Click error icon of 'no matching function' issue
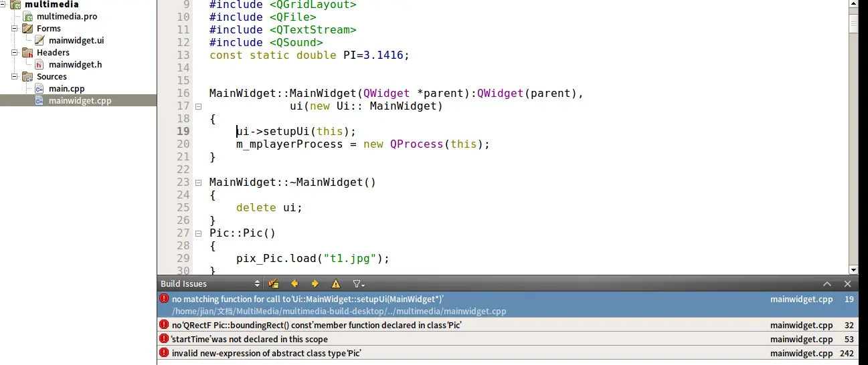 [164, 299]
